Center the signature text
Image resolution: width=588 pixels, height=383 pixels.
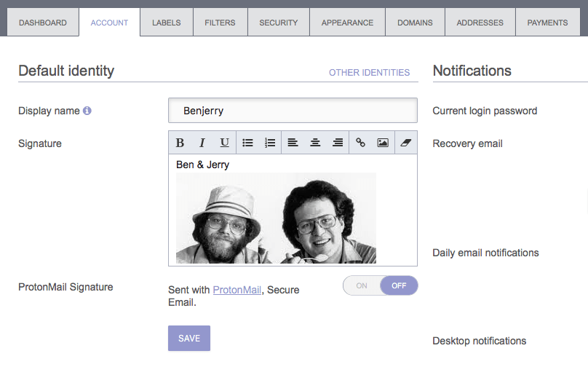tap(315, 143)
